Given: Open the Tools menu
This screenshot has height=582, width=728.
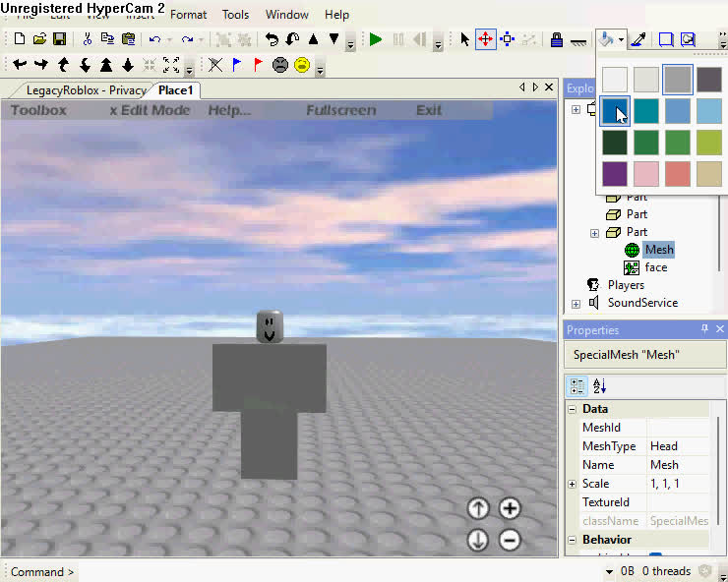Looking at the screenshot, I should tap(235, 15).
